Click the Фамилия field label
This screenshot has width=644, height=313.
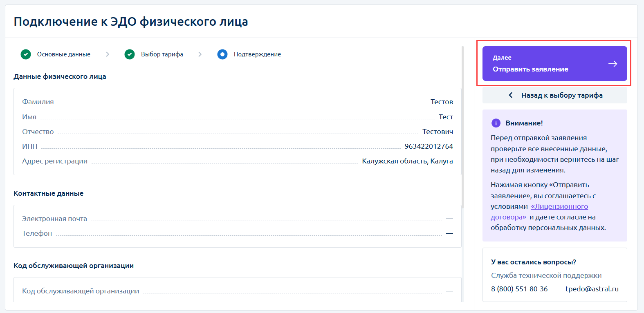point(38,102)
